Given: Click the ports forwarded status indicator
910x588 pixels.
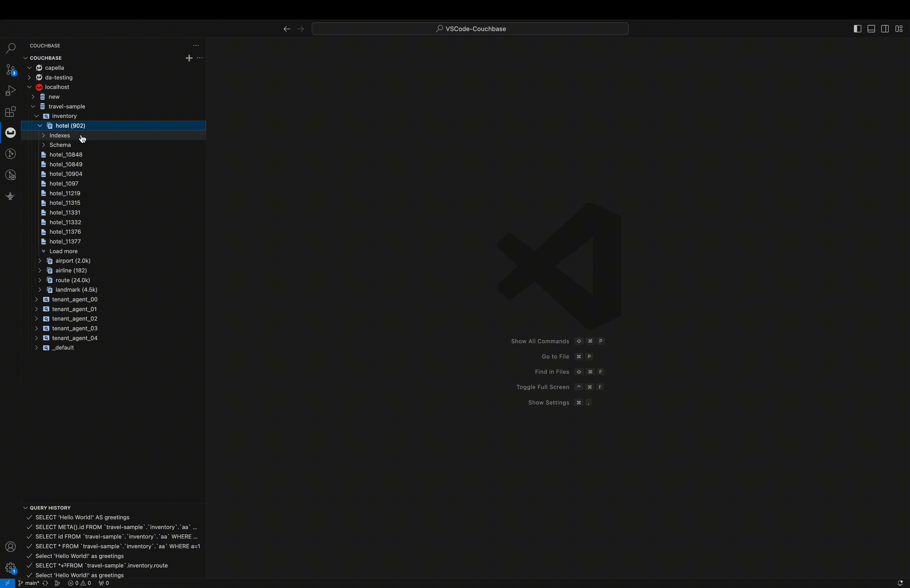Looking at the screenshot, I should coord(103,583).
